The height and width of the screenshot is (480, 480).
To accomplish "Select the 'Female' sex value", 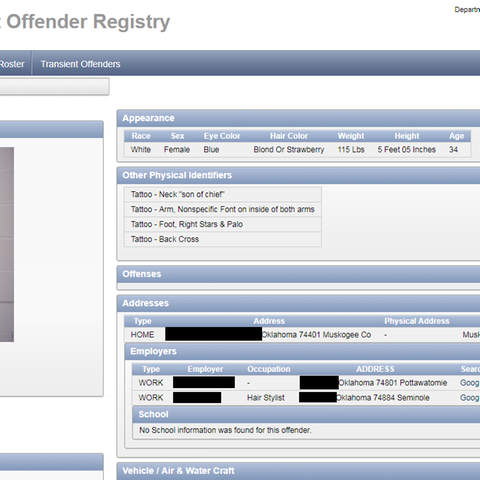I will tap(177, 150).
